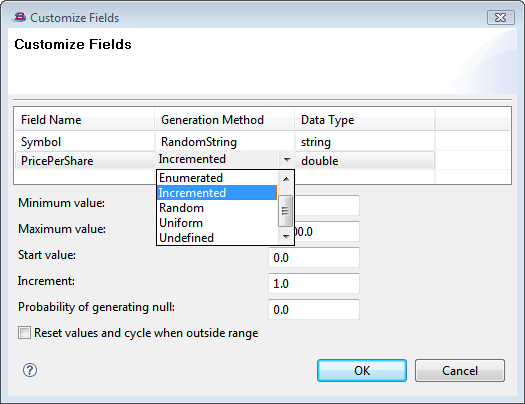This screenshot has width=525, height=404.
Task: Open the Generation Method dropdown arrow for PricePerShare
Action: [x=287, y=160]
